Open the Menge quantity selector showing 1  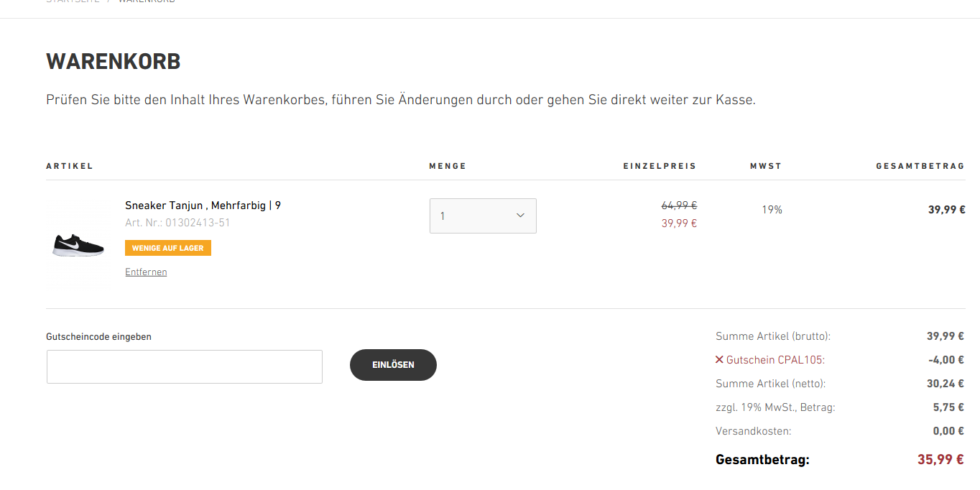(474, 216)
